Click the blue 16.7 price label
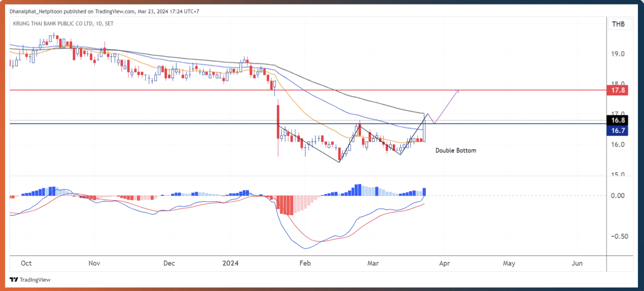Viewport: 644px width, 291px height. pyautogui.click(x=618, y=130)
